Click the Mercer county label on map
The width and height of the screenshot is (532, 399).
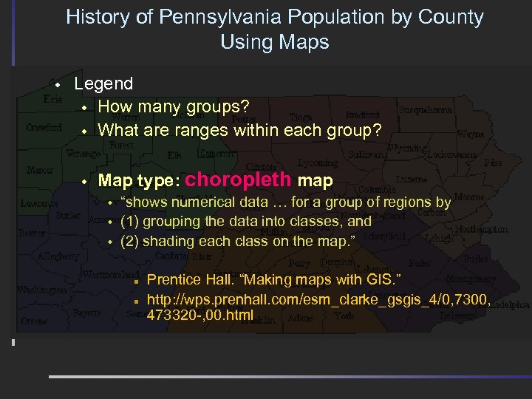tap(40, 170)
